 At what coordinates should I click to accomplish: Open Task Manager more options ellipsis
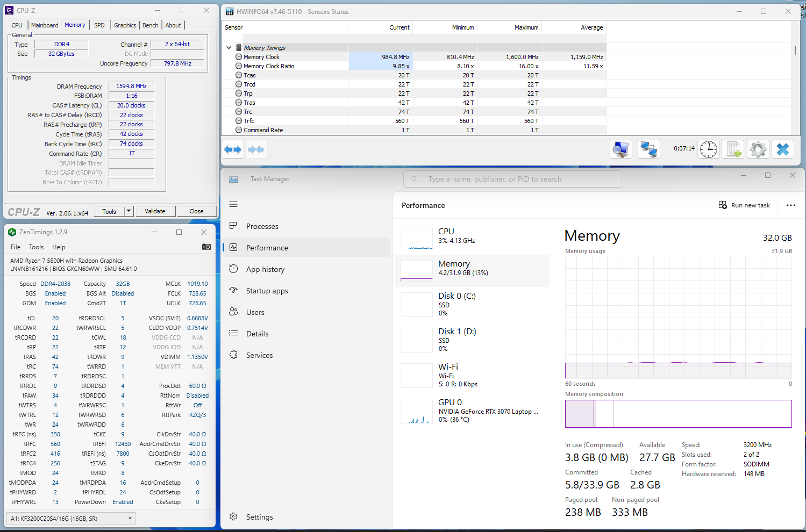790,205
